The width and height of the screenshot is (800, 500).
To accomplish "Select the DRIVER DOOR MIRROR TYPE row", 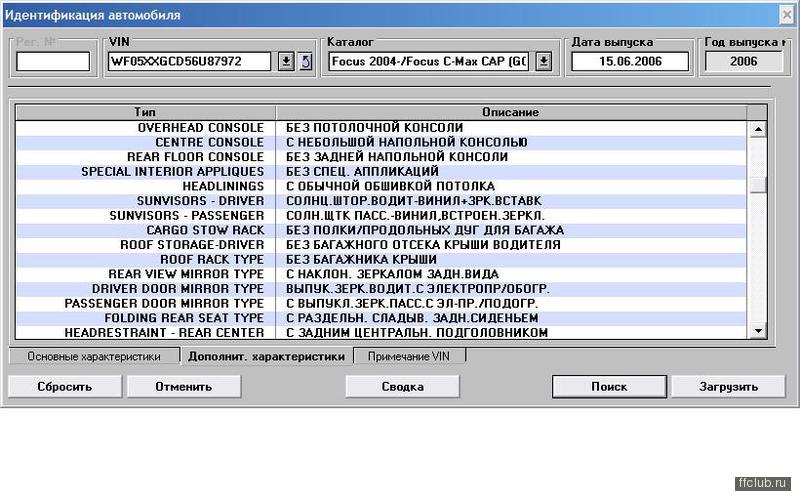I will point(381,289).
